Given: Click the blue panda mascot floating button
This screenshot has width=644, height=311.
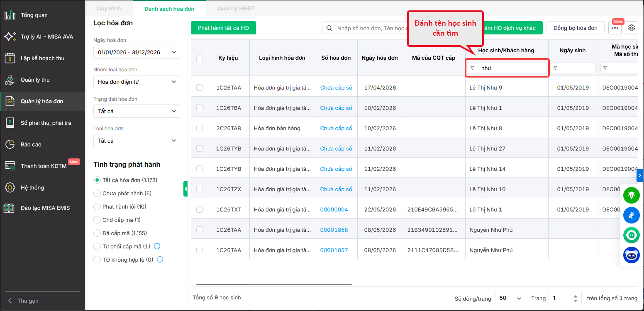Looking at the screenshot, I should pos(632,255).
